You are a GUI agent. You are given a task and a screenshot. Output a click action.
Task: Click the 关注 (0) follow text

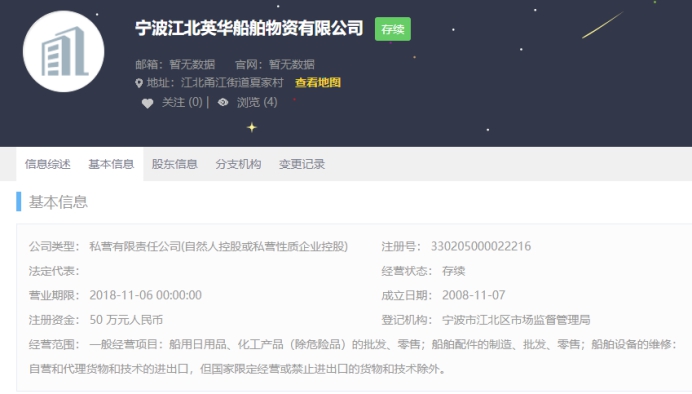tap(182, 102)
